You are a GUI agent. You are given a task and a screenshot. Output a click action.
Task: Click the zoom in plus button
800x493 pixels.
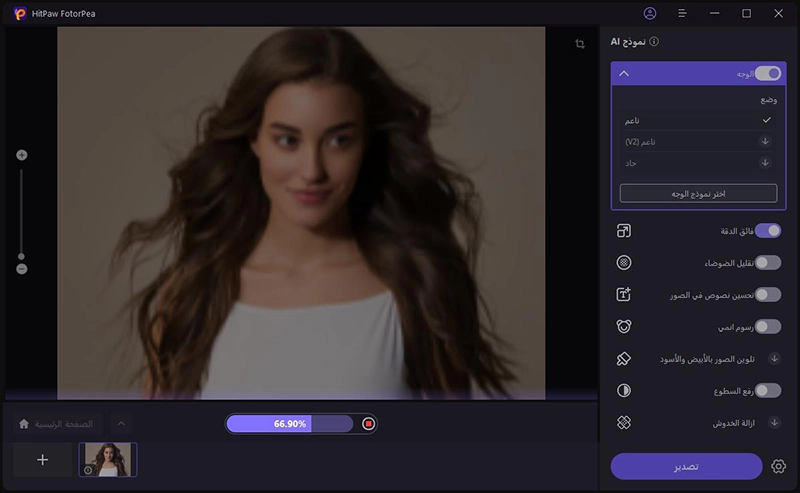click(22, 155)
